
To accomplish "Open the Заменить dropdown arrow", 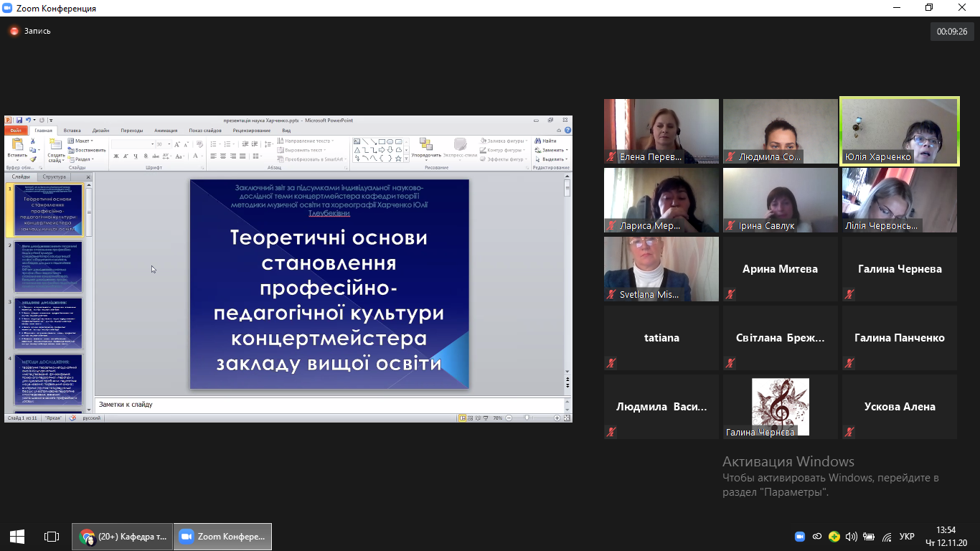I will click(566, 151).
